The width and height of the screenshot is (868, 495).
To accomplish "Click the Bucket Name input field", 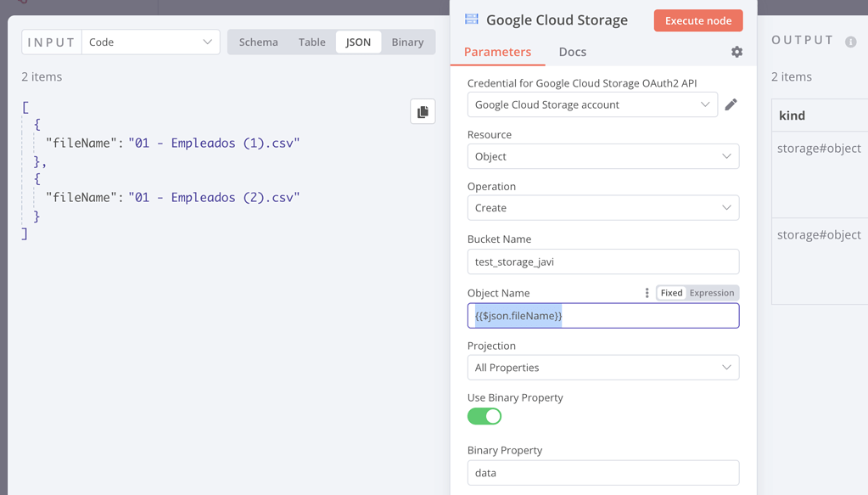I will [x=602, y=262].
